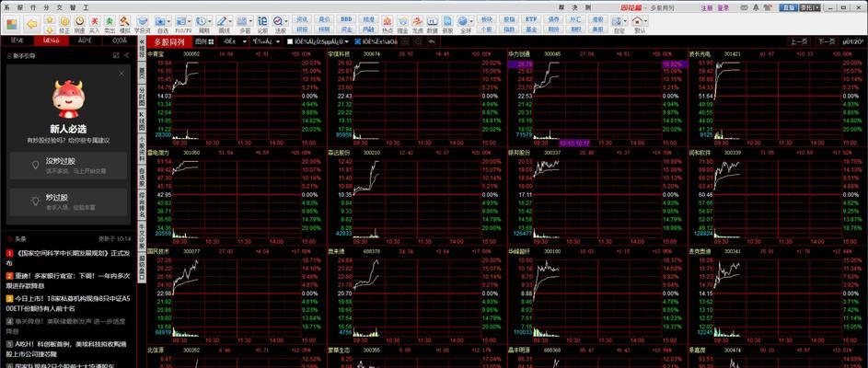This screenshot has height=368, width=868.
Task: Open the 画线 dropdown arrow
Action: [231, 20]
